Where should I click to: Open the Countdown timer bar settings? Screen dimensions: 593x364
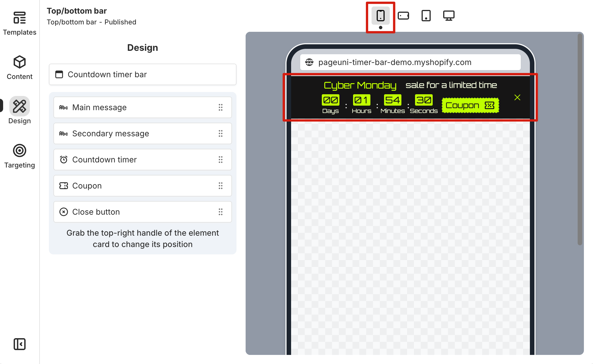point(143,74)
